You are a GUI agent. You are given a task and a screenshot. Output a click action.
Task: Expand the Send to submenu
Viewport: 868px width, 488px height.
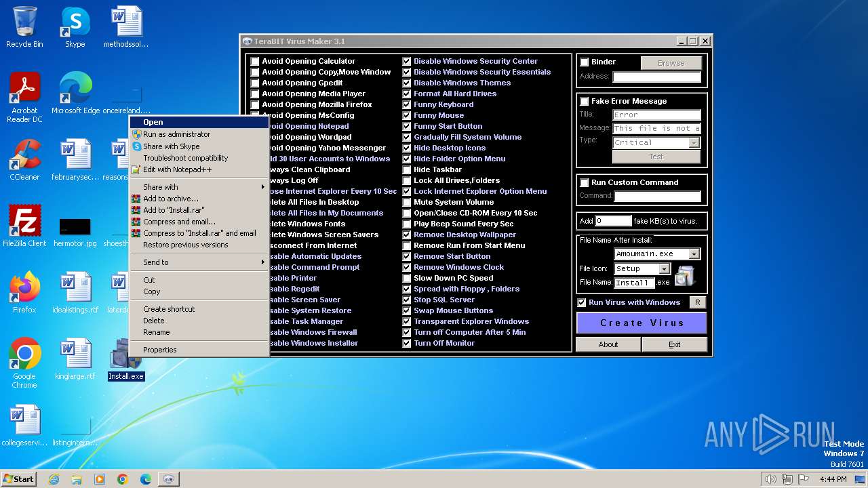click(199, 262)
